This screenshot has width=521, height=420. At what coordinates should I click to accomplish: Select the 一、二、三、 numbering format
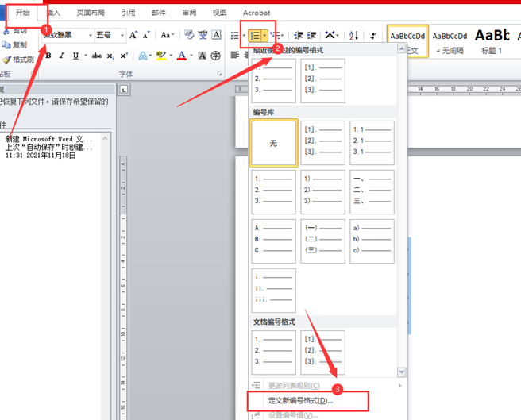pos(372,192)
